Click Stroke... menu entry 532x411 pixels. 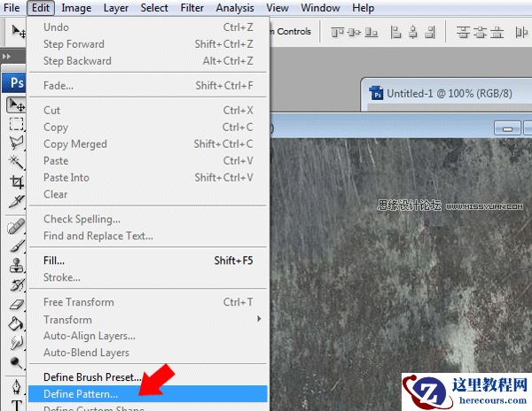point(148,277)
